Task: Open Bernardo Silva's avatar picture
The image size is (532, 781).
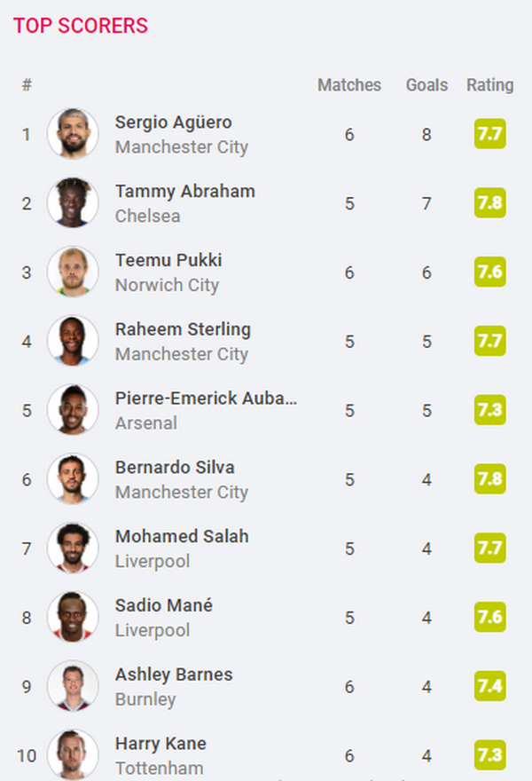Action: (x=73, y=479)
